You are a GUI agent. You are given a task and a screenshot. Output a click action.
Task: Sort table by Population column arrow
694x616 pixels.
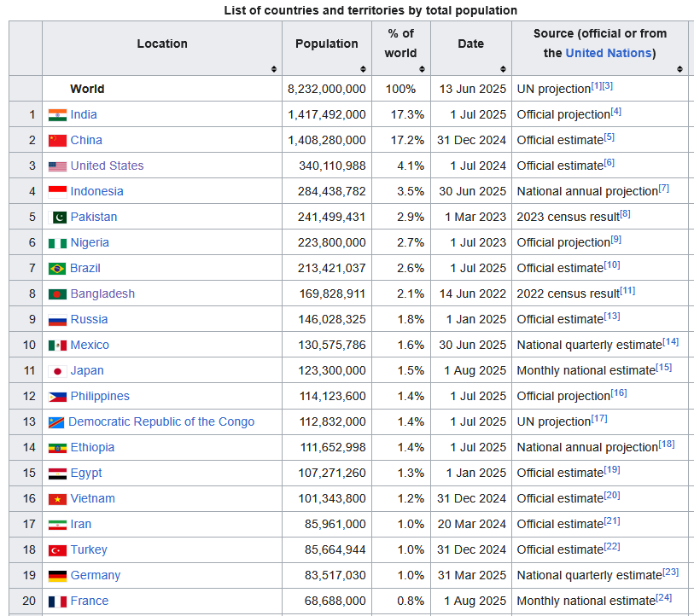pos(363,69)
